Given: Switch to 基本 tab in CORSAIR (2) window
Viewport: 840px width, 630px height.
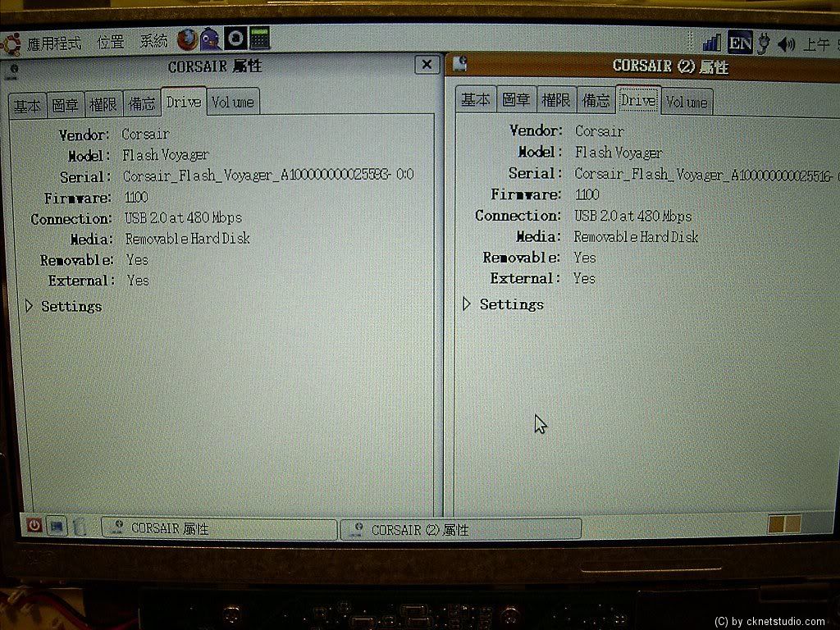Looking at the screenshot, I should click(x=476, y=99).
